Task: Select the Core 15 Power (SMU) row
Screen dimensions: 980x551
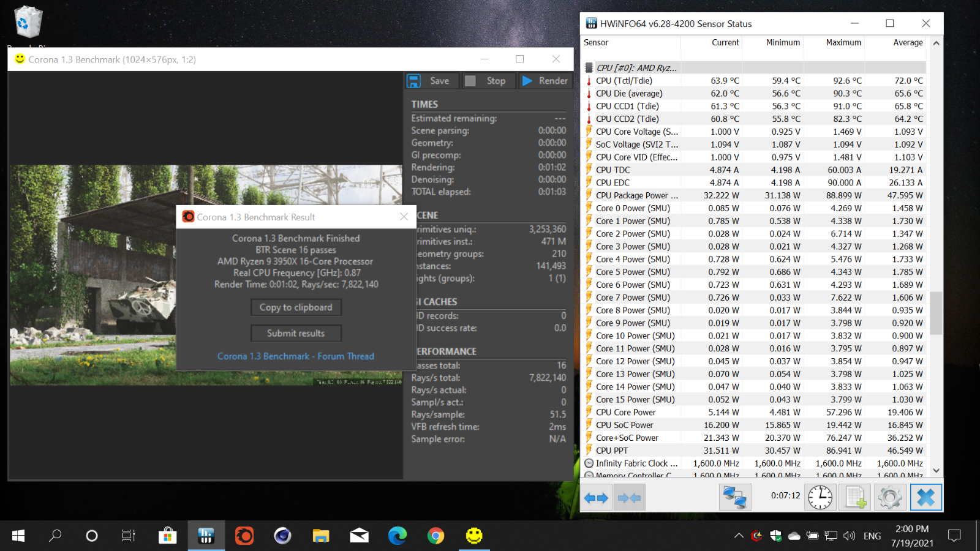Action: [754, 400]
